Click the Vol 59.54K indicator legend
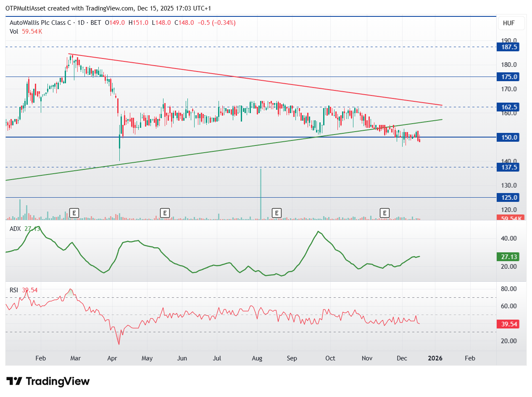Viewport: 532px width, 397px height. tap(26, 31)
